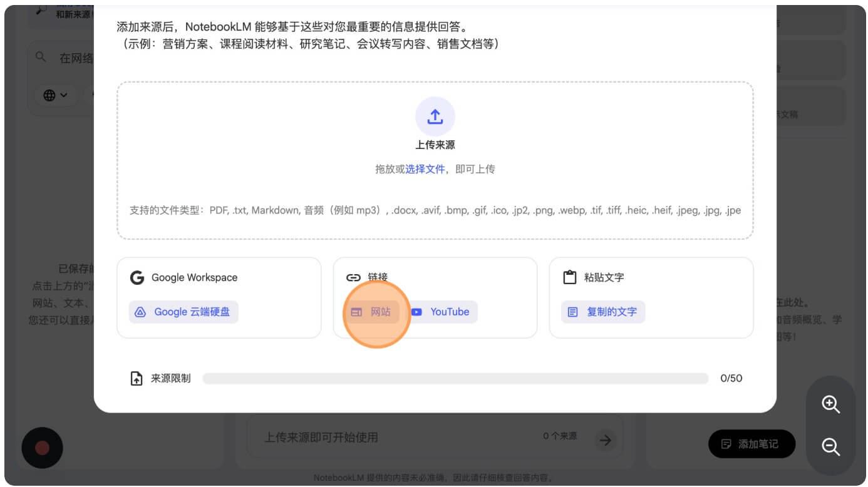The width and height of the screenshot is (868, 487).
Task: Click the red record button bottom left
Action: pos(42,448)
